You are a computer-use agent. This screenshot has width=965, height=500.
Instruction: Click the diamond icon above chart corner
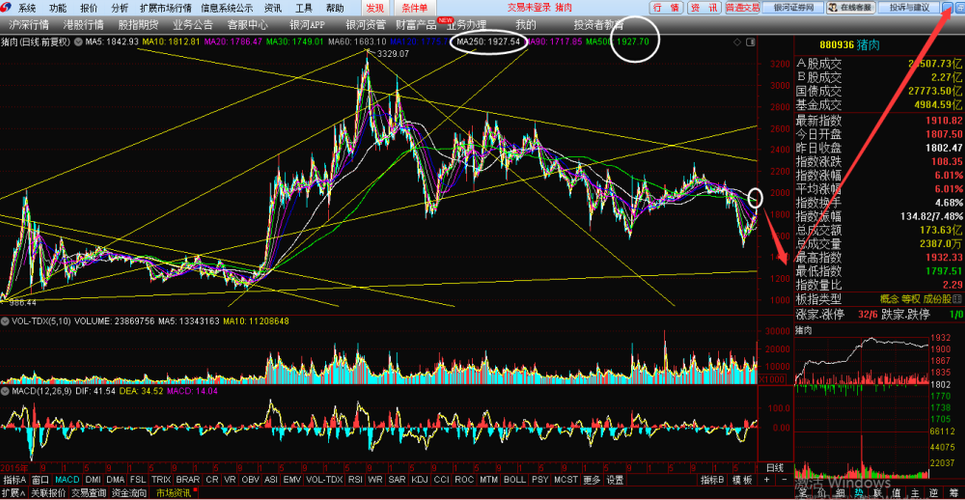737,42
